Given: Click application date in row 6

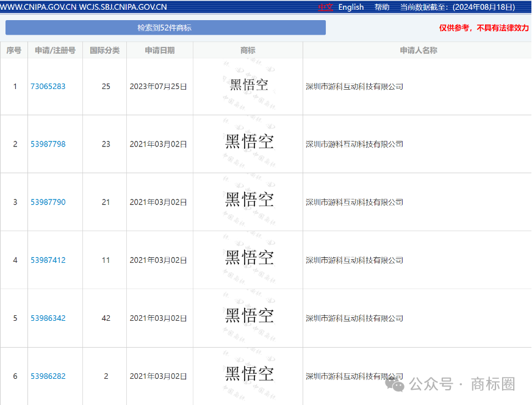Looking at the screenshot, I should tap(158, 376).
